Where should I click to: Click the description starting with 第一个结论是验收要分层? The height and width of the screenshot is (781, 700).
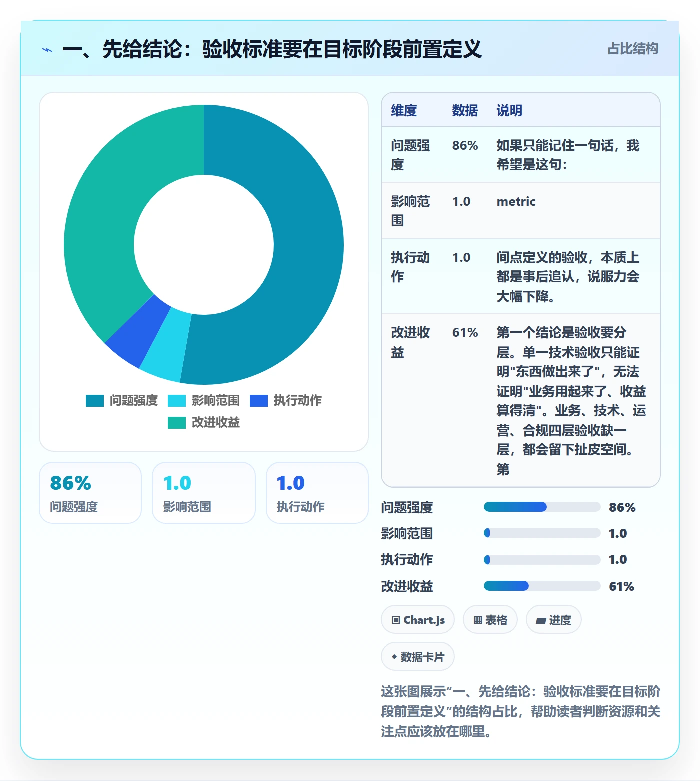[x=571, y=400]
